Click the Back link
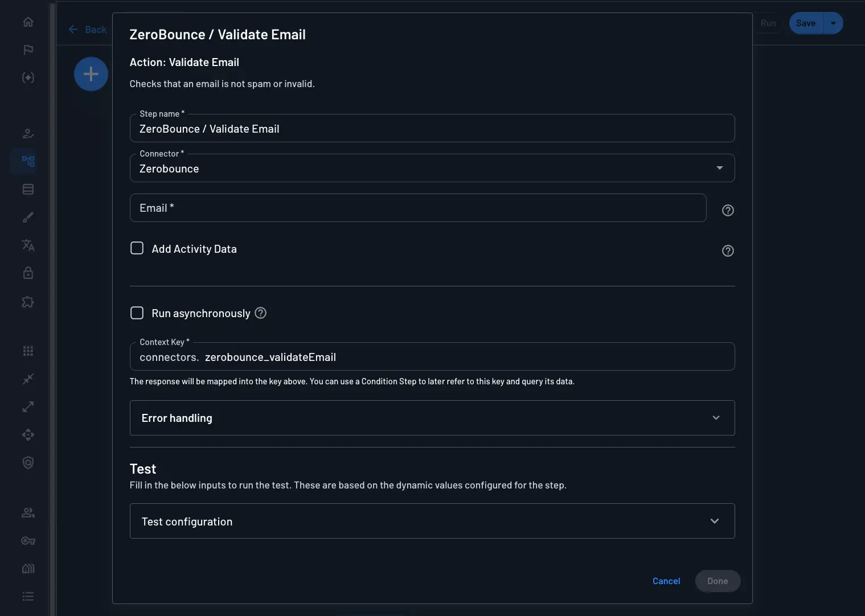 (x=88, y=30)
